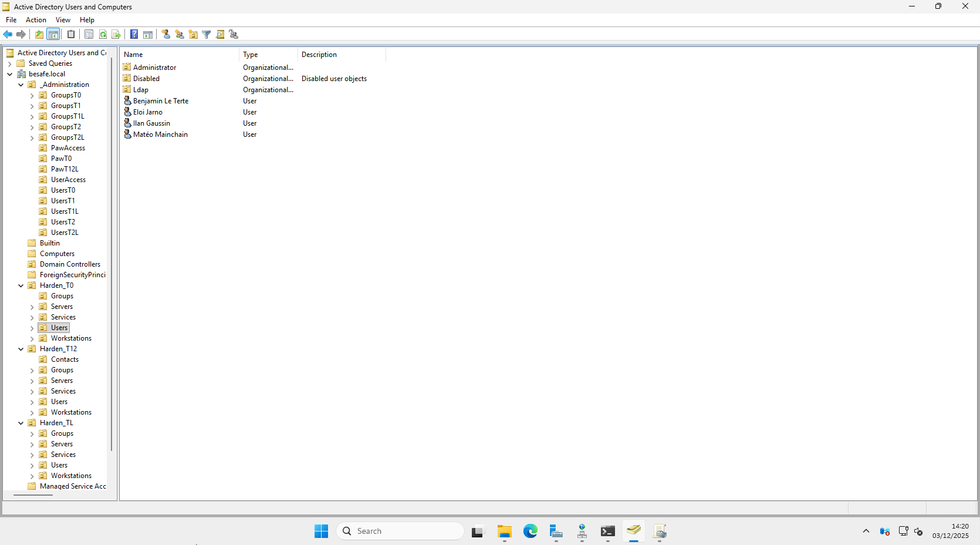Image resolution: width=980 pixels, height=545 pixels.
Task: Go up one level in toolbar
Action: tap(39, 35)
